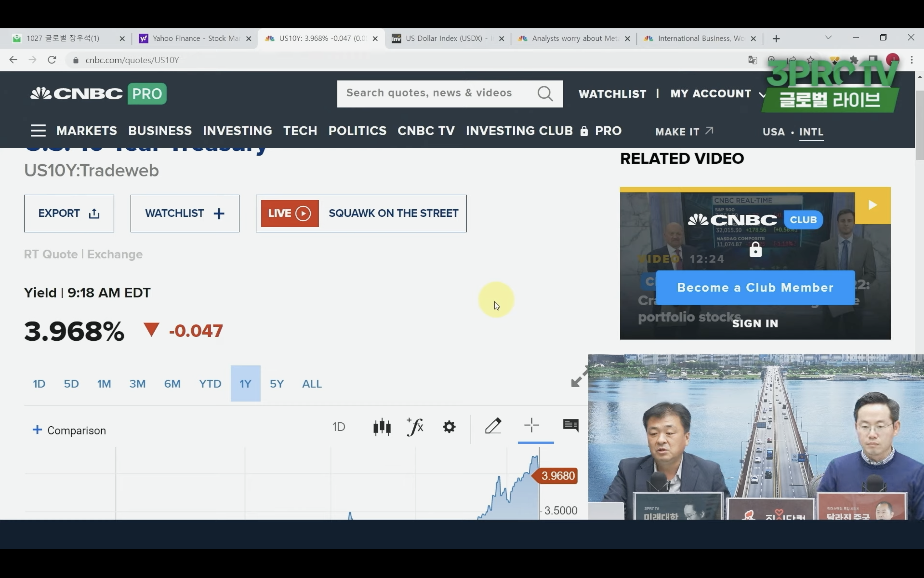
Task: Select the 6M time range
Action: tap(172, 383)
